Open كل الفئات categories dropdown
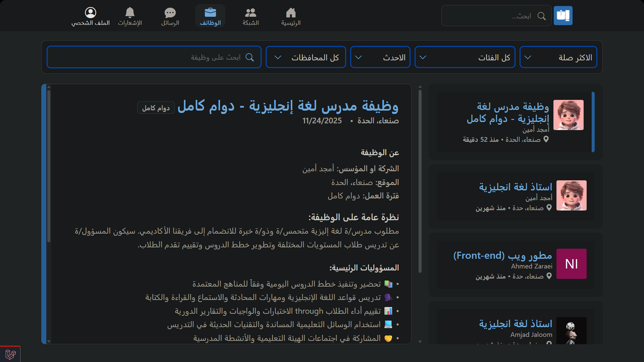 click(x=465, y=57)
